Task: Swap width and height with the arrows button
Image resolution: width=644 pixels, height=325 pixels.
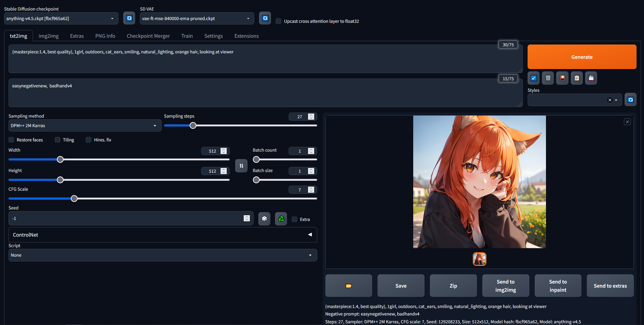Action: tap(241, 166)
